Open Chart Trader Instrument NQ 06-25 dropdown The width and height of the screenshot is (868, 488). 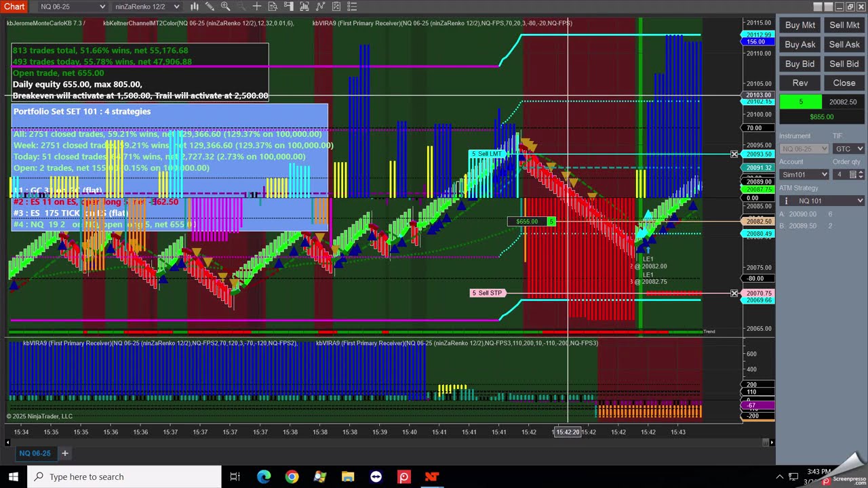[x=804, y=148]
